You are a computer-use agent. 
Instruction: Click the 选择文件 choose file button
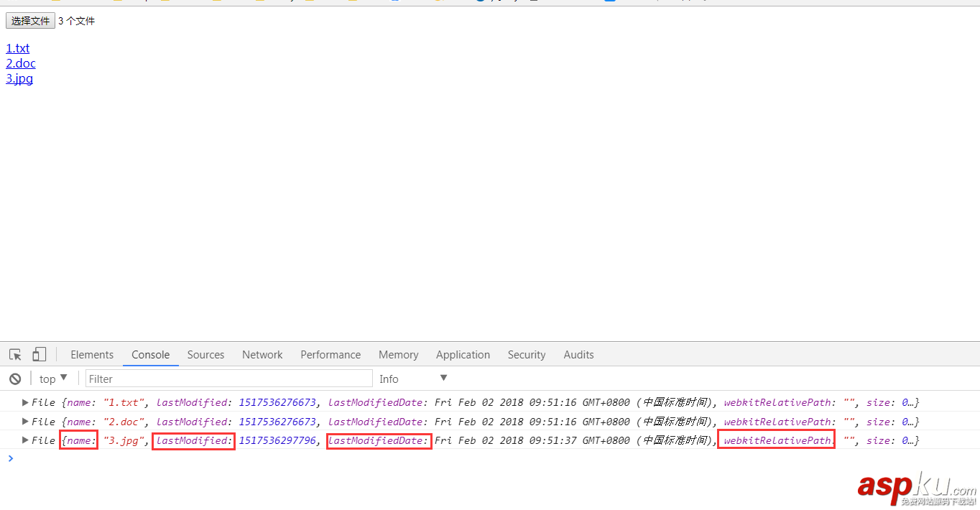(x=30, y=21)
